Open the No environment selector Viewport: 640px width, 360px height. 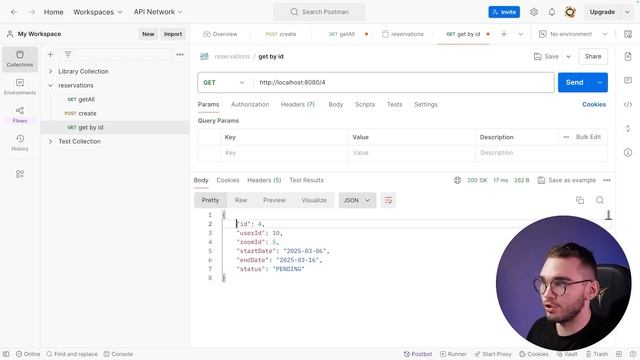[x=573, y=34]
